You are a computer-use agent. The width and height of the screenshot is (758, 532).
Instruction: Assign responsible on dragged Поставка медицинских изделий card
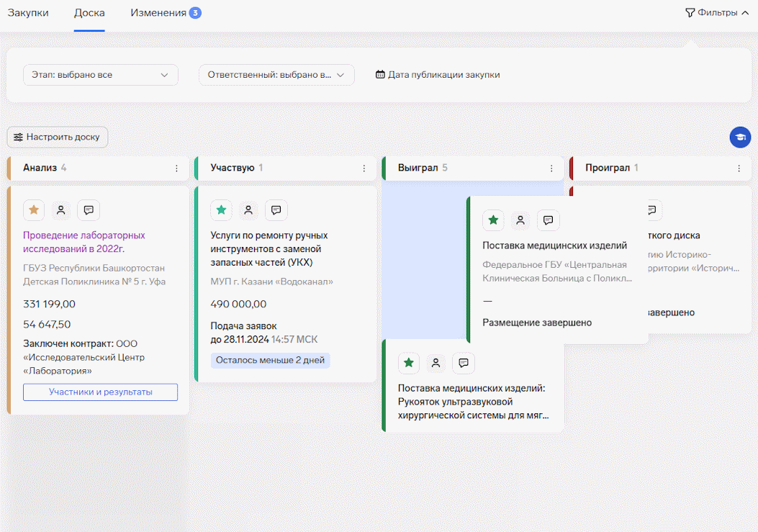(x=520, y=220)
